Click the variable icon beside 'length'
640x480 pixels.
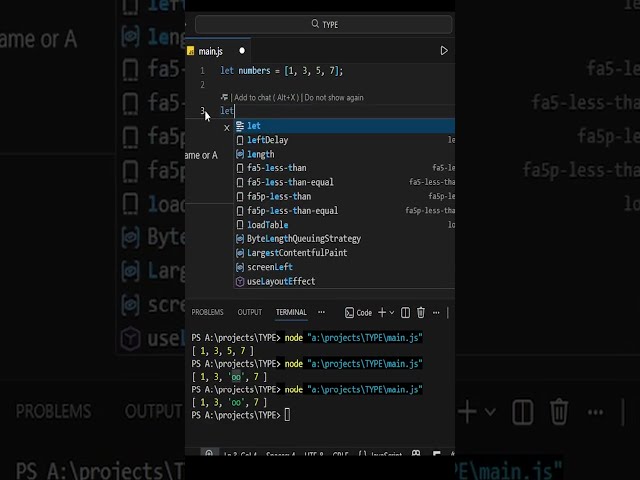point(240,154)
